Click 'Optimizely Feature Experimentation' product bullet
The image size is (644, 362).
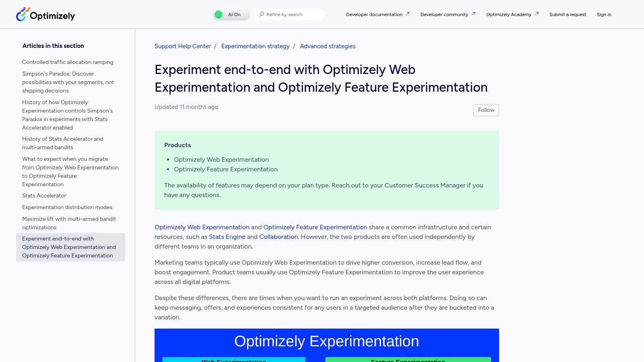226,169
